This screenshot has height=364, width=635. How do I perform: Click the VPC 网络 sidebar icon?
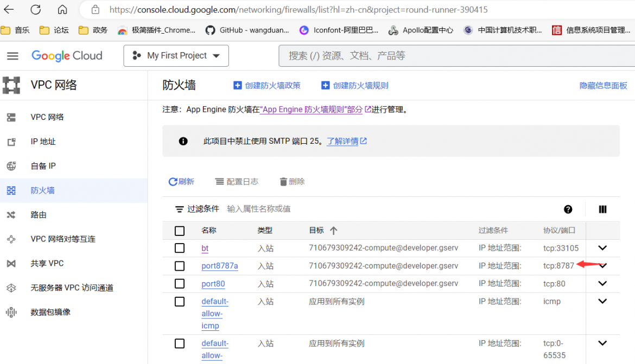pyautogui.click(x=11, y=117)
